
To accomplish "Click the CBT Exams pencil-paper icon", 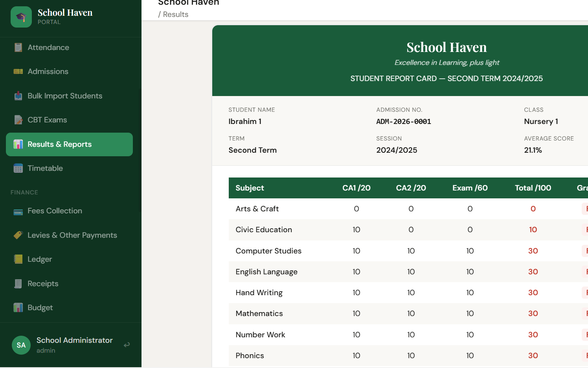I will (18, 120).
